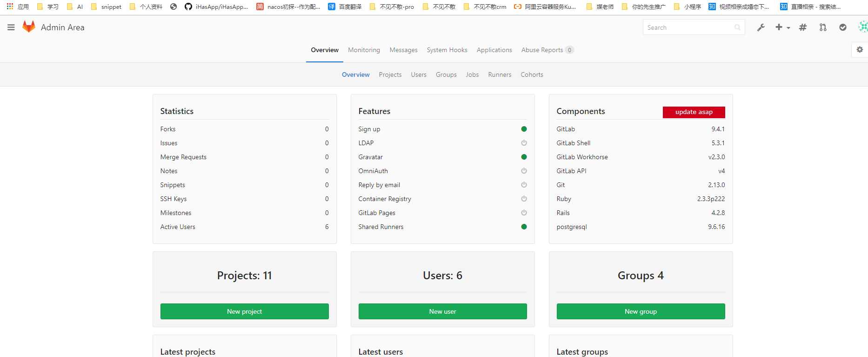The width and height of the screenshot is (868, 357).
Task: Select the main Overview tab
Action: 325,50
